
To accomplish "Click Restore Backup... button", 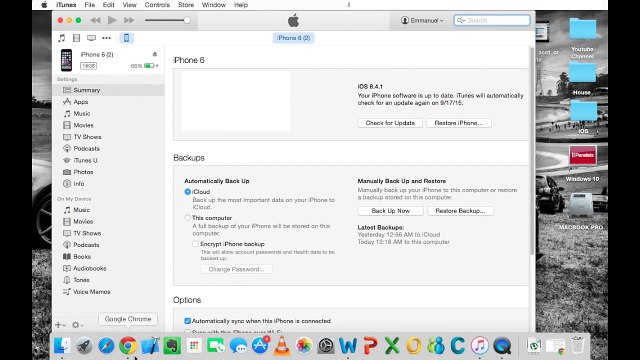I will [460, 211].
